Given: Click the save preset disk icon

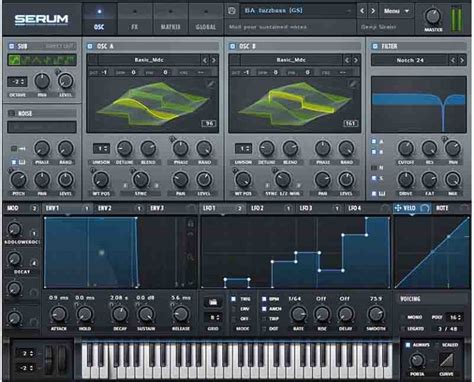Looking at the screenshot, I should tap(232, 11).
